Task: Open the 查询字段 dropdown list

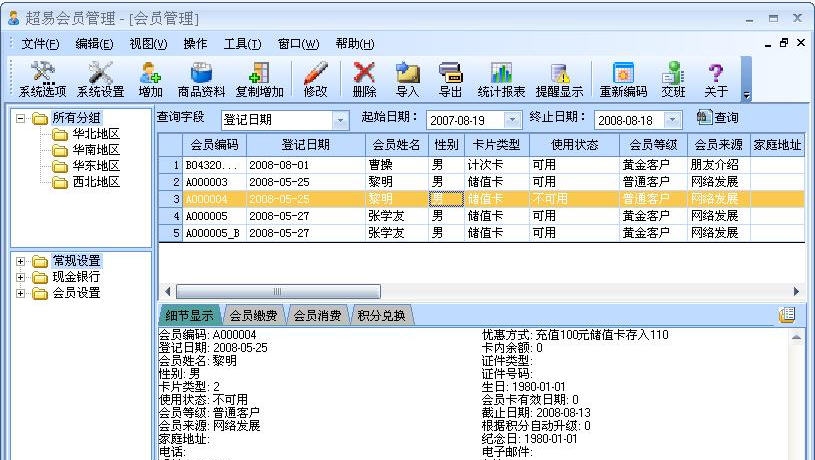Action: 340,120
